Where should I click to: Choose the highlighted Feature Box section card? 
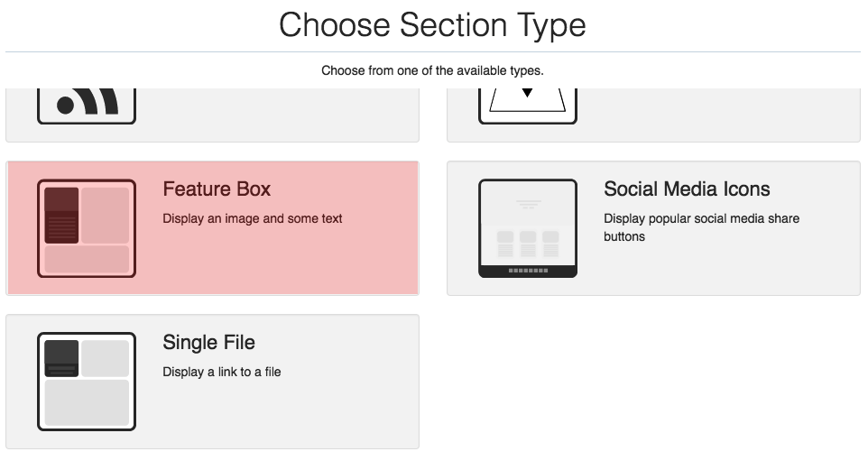(271, 262)
